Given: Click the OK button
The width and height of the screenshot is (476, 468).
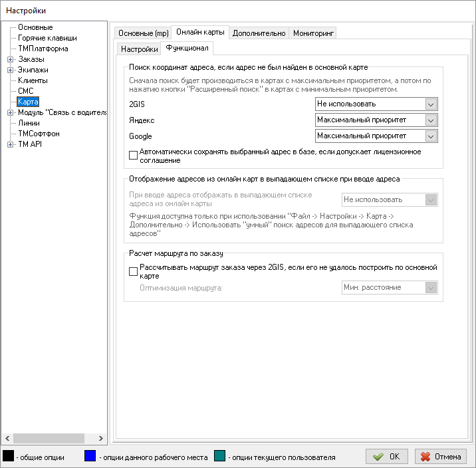Looking at the screenshot, I should point(387,457).
